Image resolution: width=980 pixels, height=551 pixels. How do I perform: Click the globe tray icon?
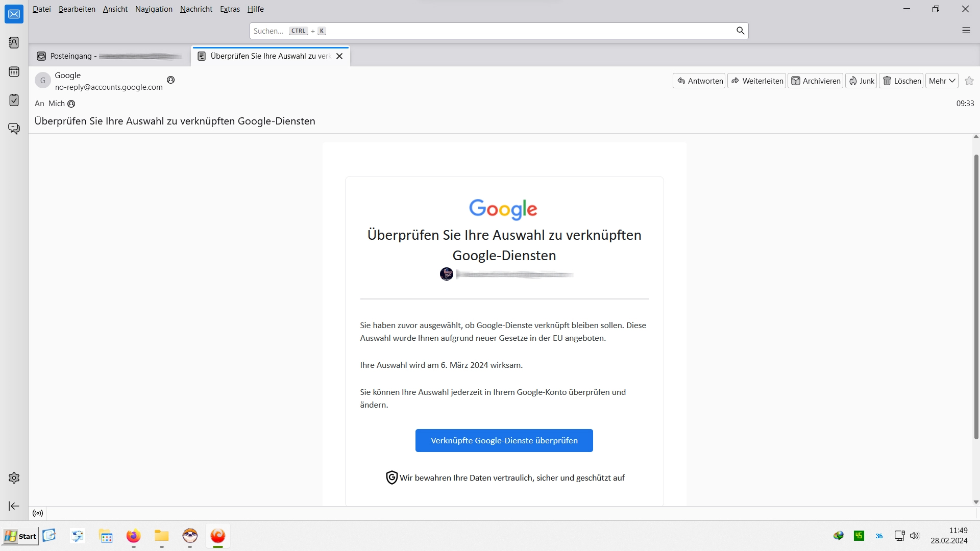[x=839, y=536]
